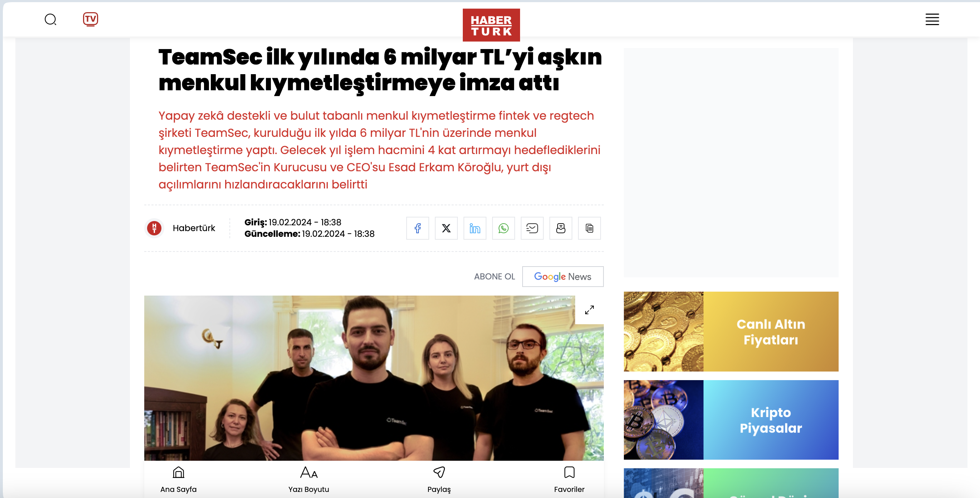The width and height of the screenshot is (980, 498).
Task: Print the article
Action: 561,228
